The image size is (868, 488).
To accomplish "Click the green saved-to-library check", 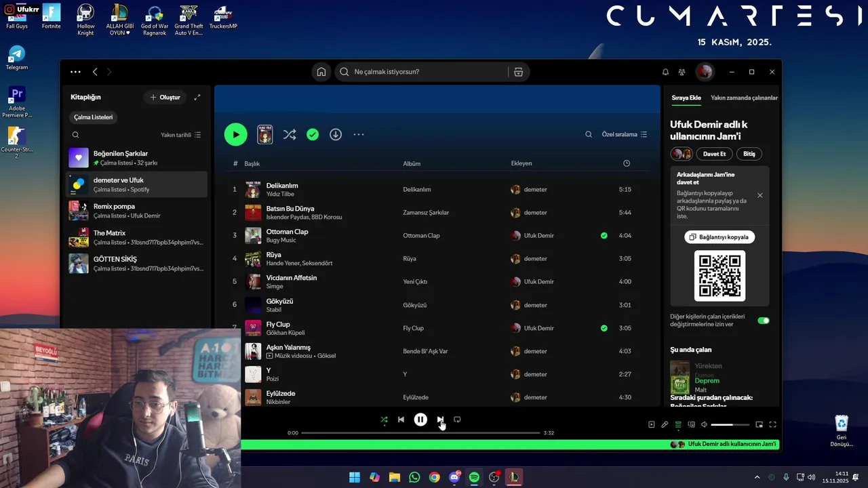I will coord(313,135).
